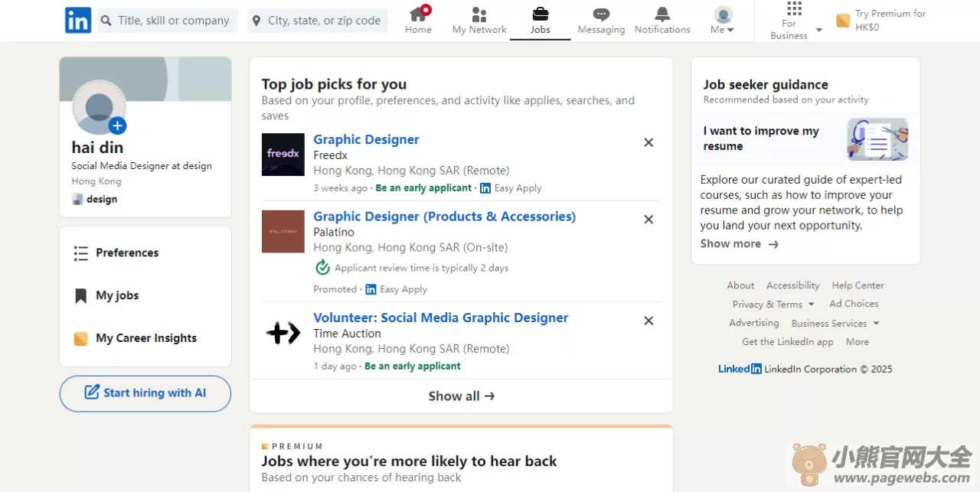Dismiss the Time Auction volunteer job
980x492 pixels.
coord(648,321)
